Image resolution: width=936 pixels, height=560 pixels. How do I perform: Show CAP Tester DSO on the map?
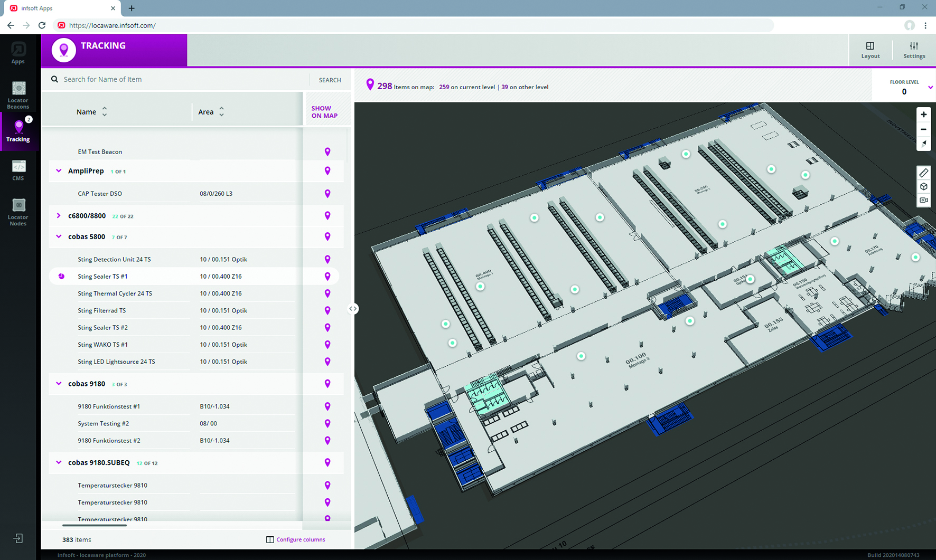click(x=327, y=193)
